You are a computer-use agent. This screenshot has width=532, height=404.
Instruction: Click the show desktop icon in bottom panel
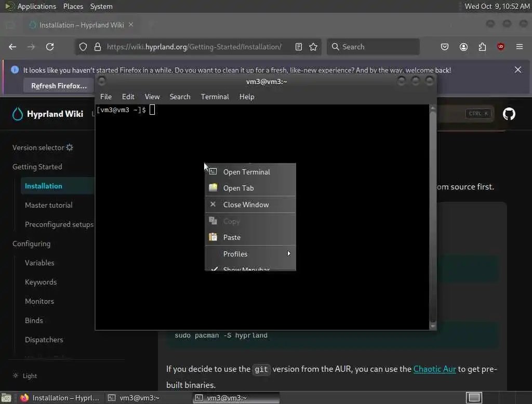pos(6,398)
